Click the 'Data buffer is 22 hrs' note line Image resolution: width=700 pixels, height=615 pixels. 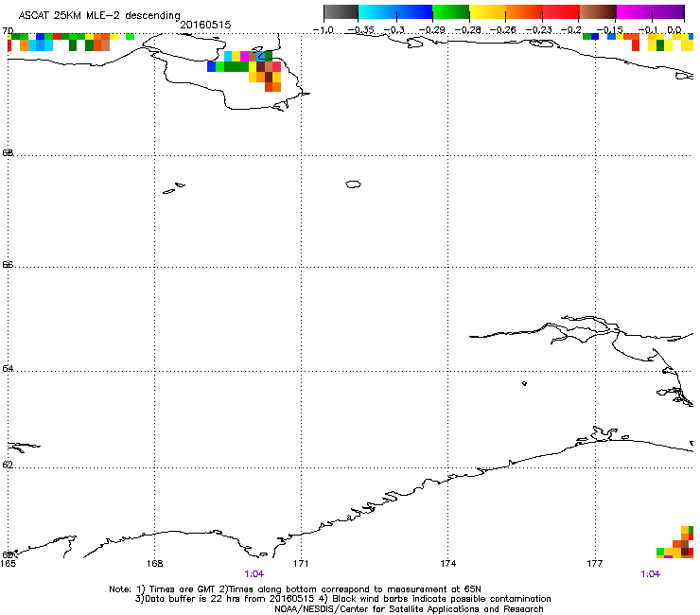click(342, 599)
